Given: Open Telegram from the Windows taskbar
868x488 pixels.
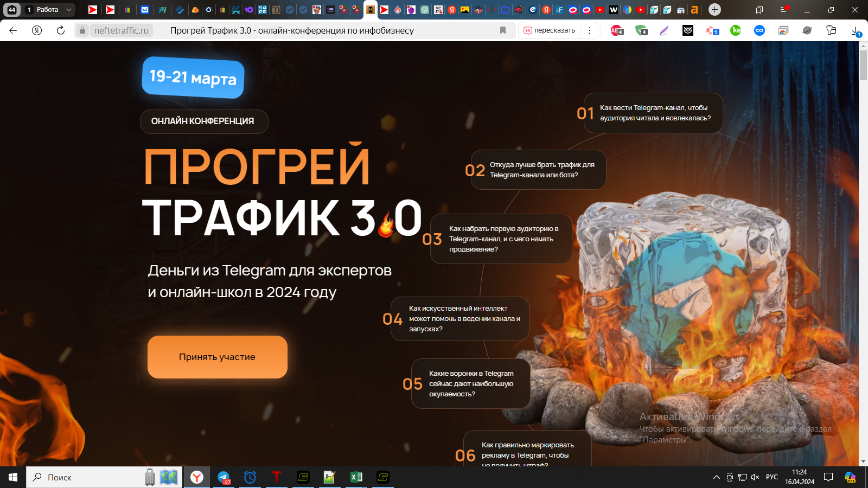Looking at the screenshot, I should tap(224, 477).
